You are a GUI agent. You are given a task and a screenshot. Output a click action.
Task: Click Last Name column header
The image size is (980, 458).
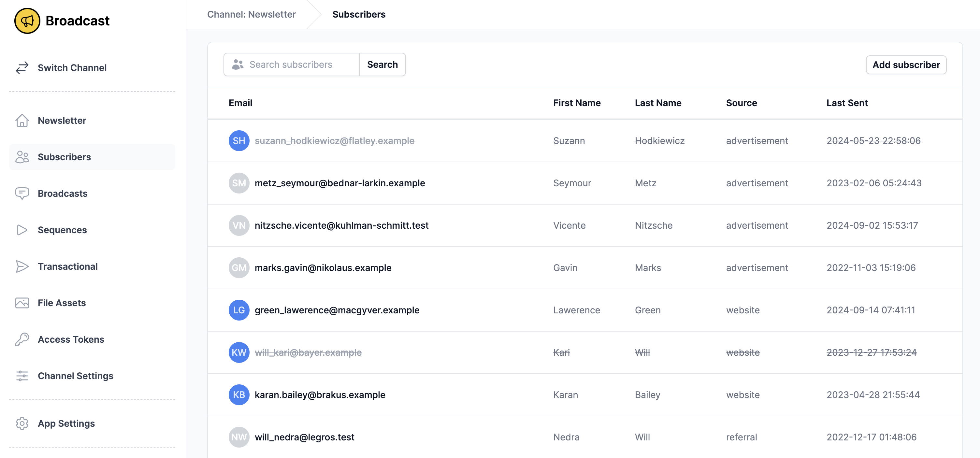[658, 103]
